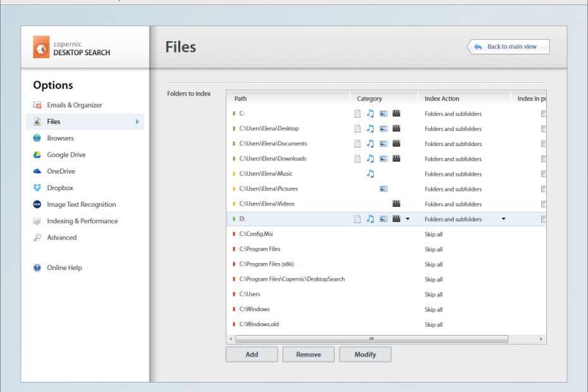Select the Files options section
This screenshot has width=588, height=392.
point(85,121)
